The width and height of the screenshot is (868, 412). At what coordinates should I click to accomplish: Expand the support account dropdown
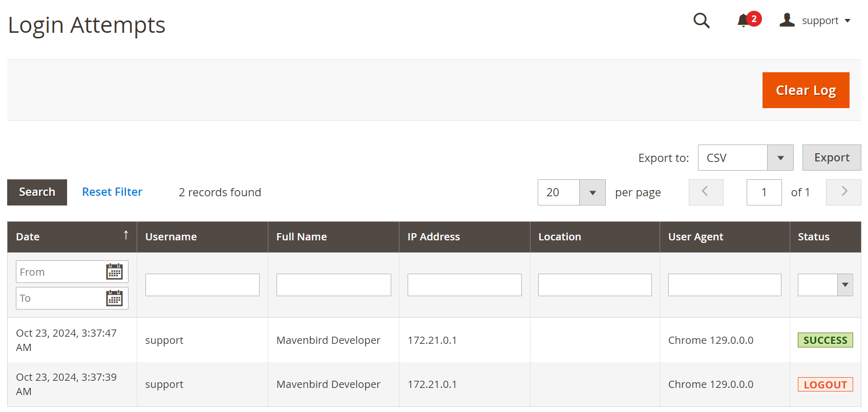(x=848, y=21)
